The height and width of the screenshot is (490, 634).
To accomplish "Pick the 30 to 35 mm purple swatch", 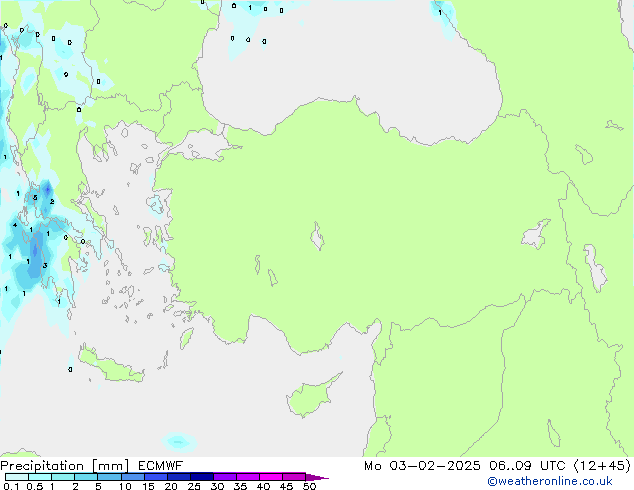I will click(224, 477).
